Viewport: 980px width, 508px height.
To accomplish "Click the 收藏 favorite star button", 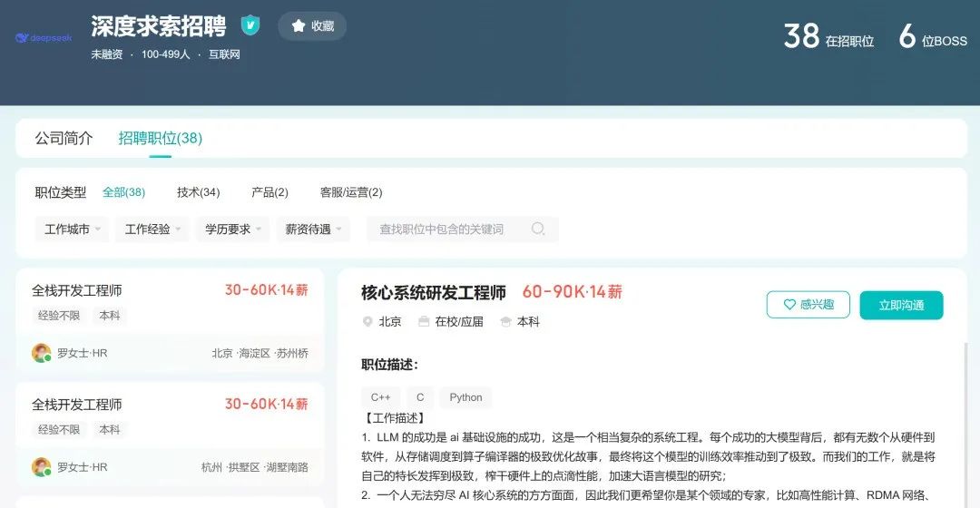I will (x=312, y=26).
